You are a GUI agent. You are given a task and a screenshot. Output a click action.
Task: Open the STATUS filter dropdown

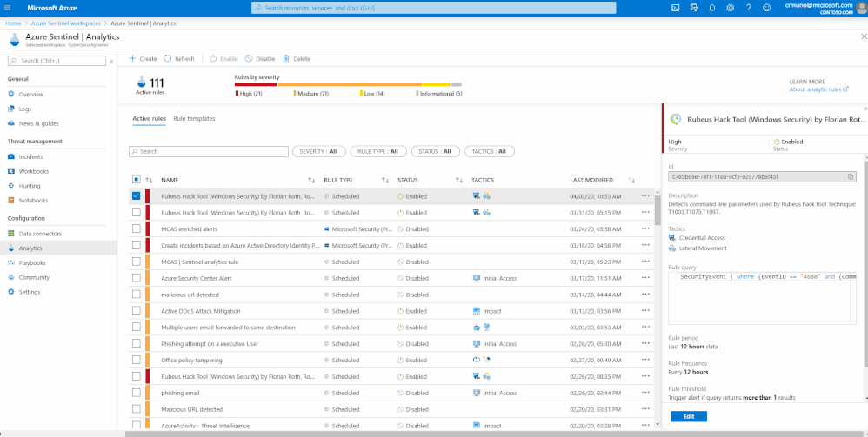click(435, 151)
